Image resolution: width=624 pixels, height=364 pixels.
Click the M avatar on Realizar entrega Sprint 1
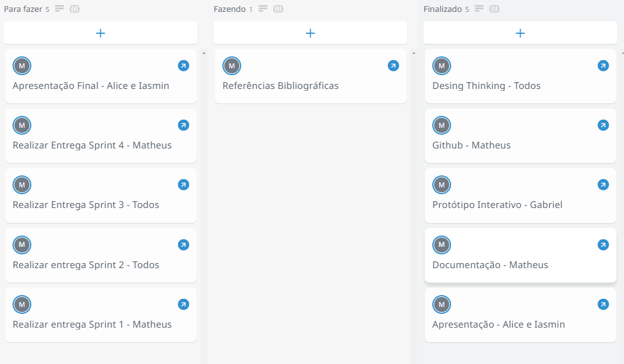tap(22, 304)
